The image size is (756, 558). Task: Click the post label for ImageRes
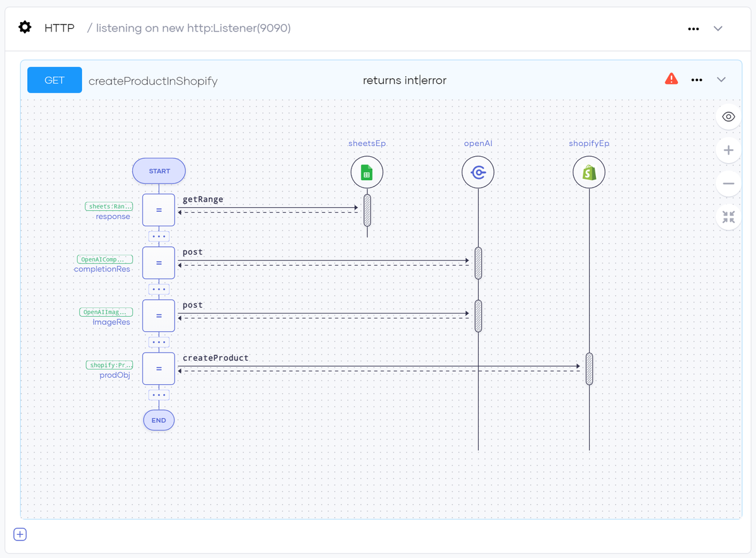[193, 305]
